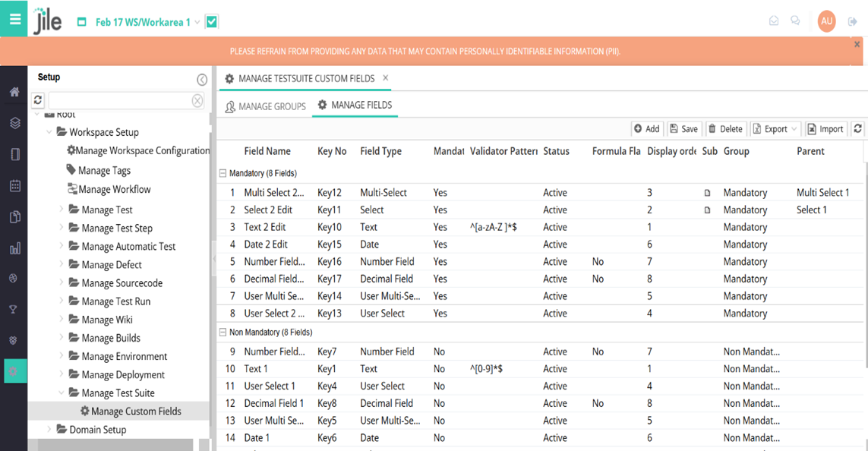This screenshot has height=451, width=868.
Task: Open the bar chart reports icon
Action: (15, 248)
